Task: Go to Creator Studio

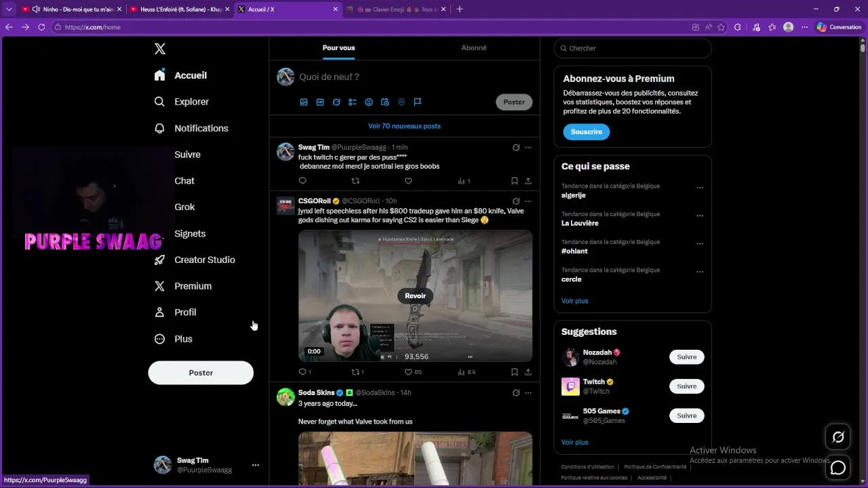Action: pyautogui.click(x=195, y=260)
